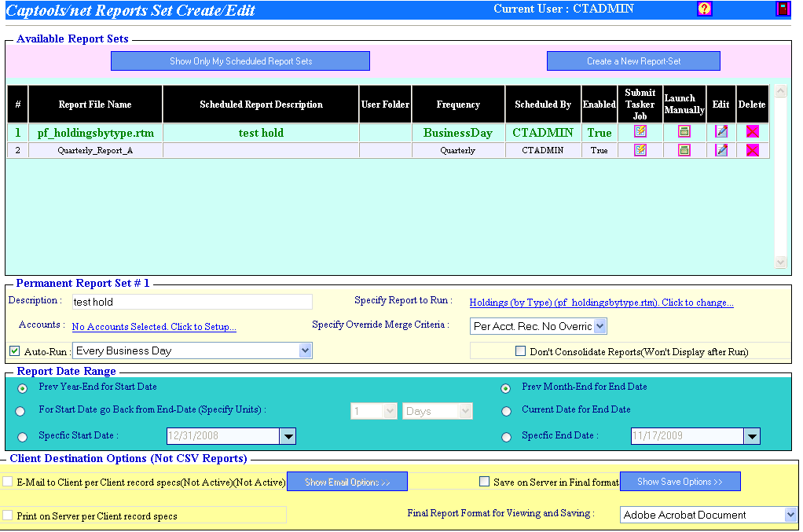803x532 pixels.
Task: Click the application icon in the top-right corner
Action: (x=782, y=9)
